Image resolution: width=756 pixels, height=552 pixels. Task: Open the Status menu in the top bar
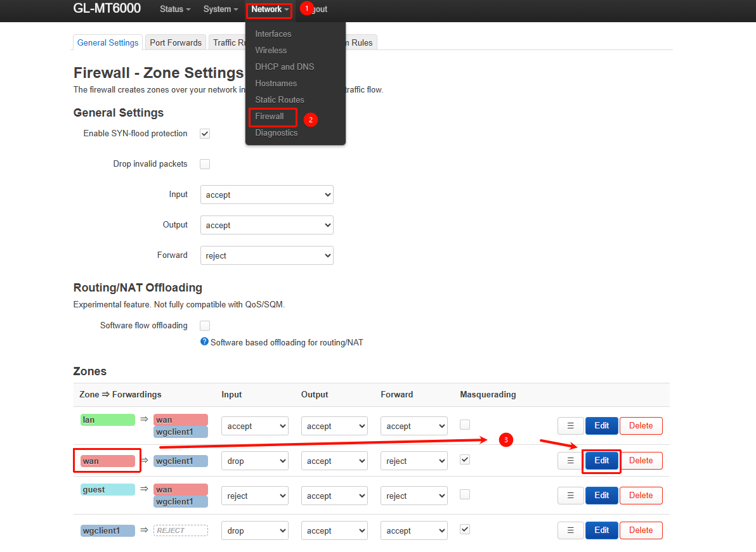pyautogui.click(x=175, y=10)
